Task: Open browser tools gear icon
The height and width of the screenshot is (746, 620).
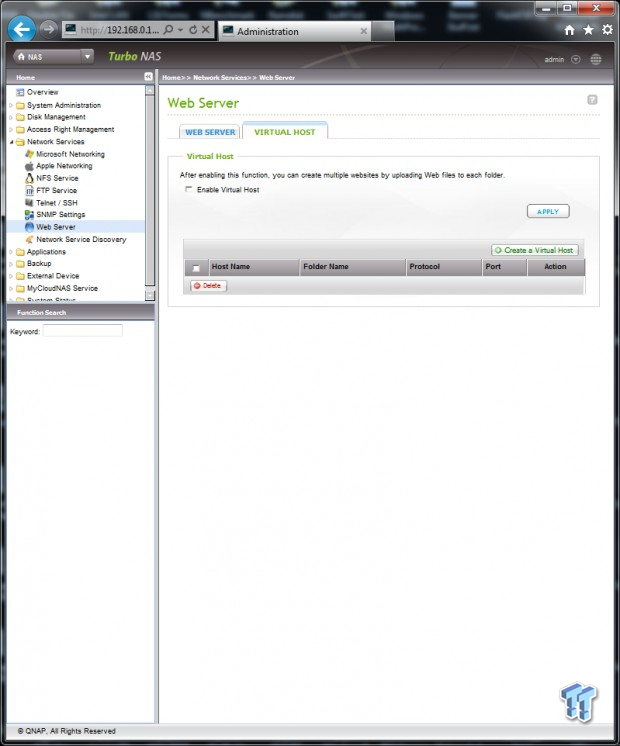Action: tap(607, 30)
